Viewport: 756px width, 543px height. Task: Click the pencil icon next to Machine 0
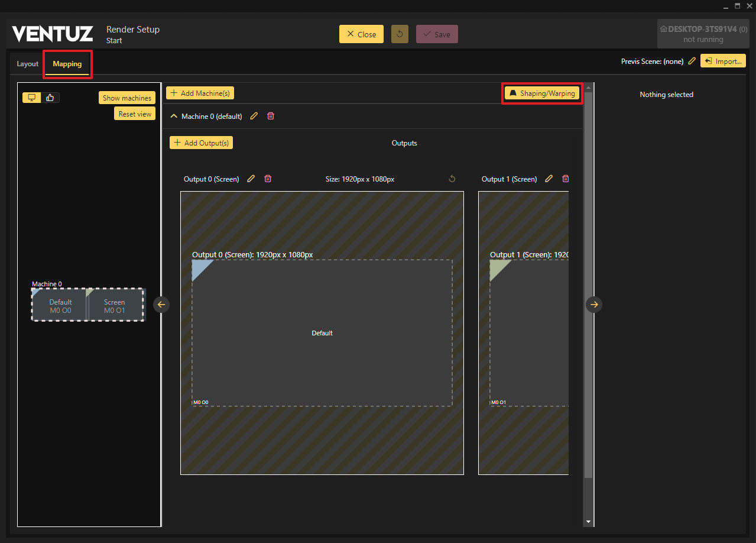[x=254, y=117]
